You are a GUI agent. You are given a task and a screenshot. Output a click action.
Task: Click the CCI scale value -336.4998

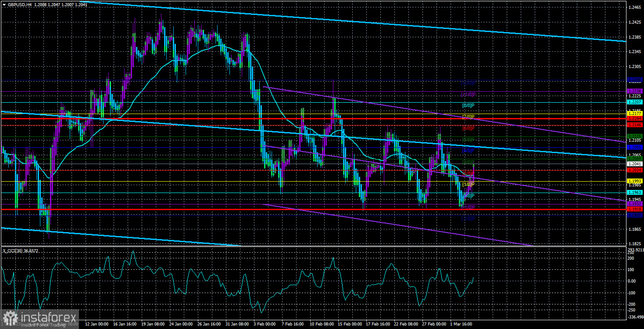(636, 317)
